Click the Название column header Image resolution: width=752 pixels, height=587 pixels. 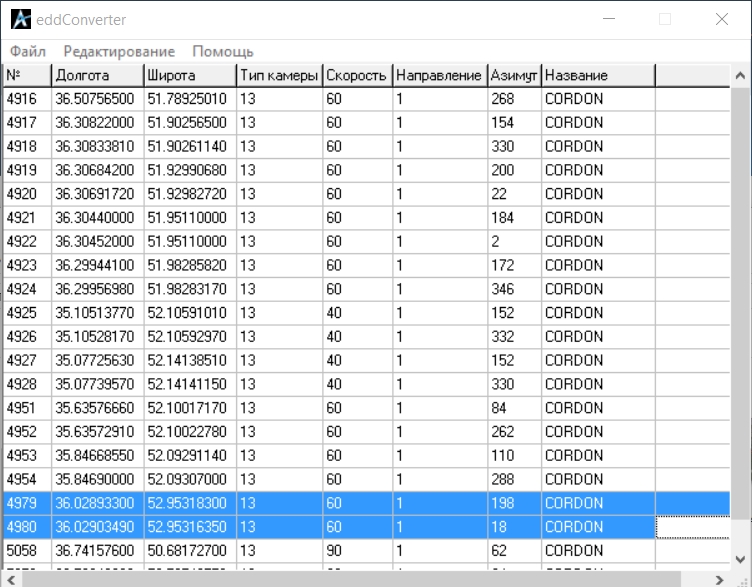point(597,76)
